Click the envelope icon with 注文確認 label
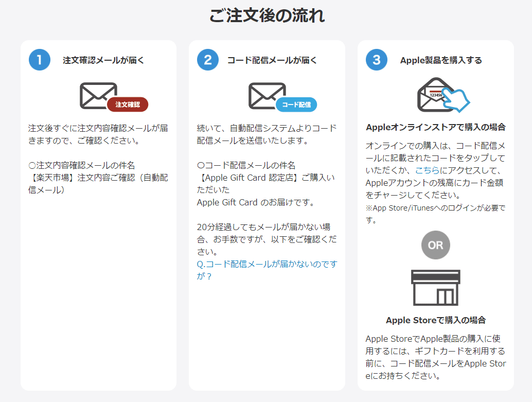The width and height of the screenshot is (532, 402). tap(114, 97)
